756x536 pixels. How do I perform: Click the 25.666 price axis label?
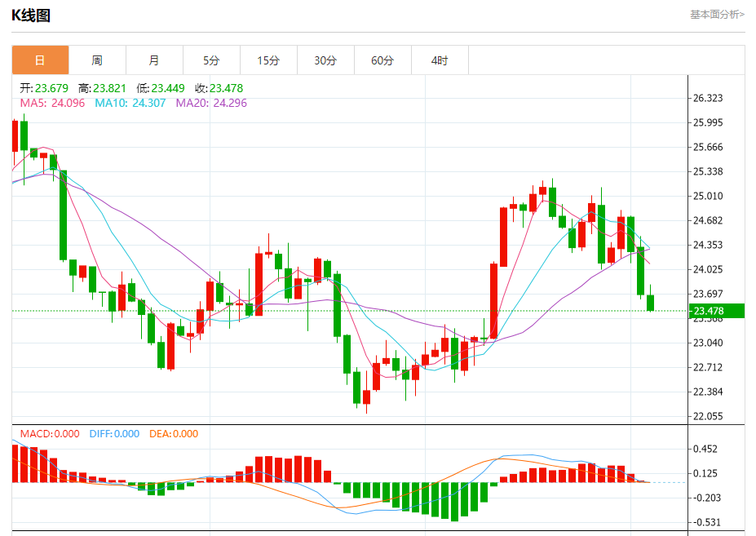coord(708,147)
